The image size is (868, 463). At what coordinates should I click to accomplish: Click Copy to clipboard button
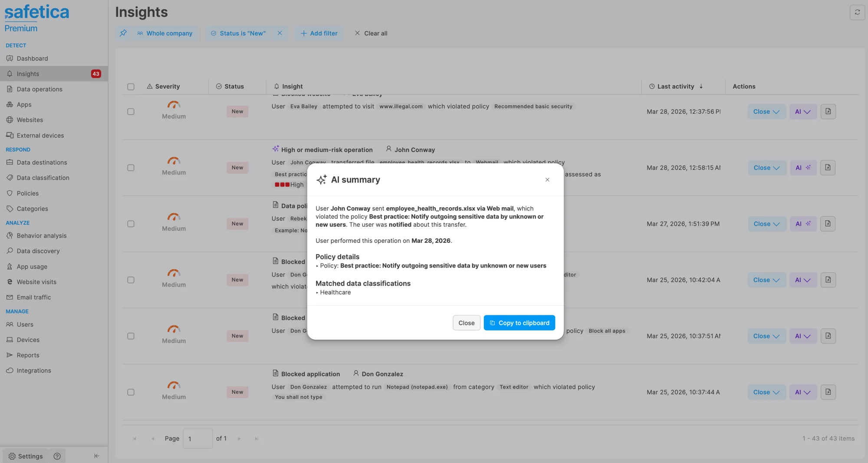519,323
